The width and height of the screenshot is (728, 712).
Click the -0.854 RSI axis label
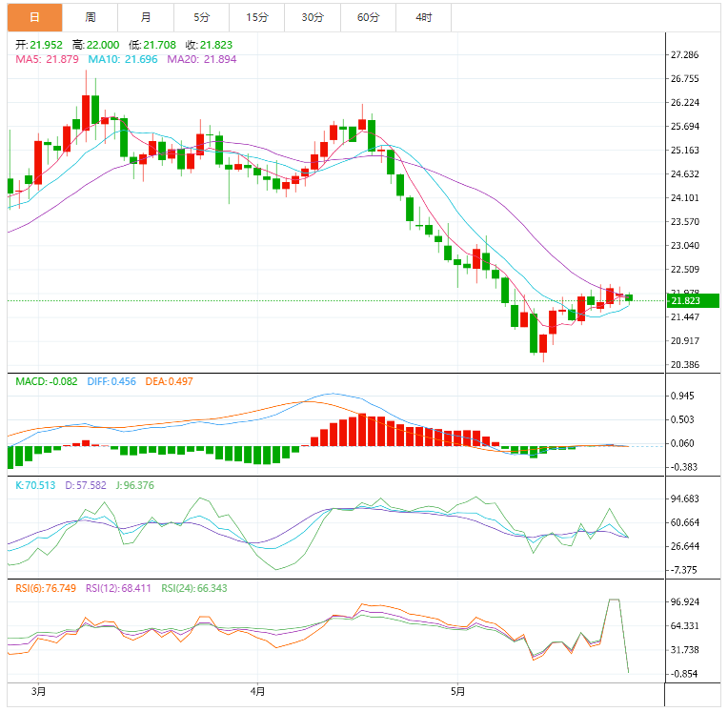[683, 675]
